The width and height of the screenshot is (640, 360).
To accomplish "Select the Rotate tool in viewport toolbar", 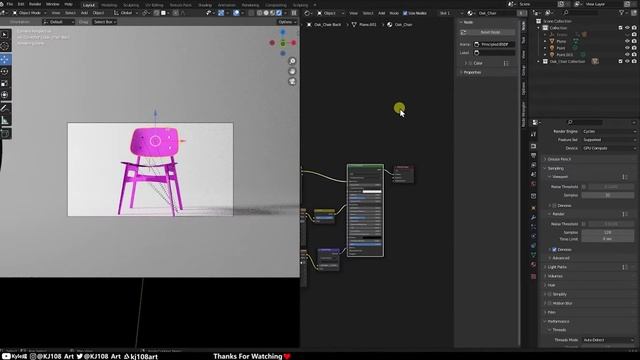I will (4, 71).
